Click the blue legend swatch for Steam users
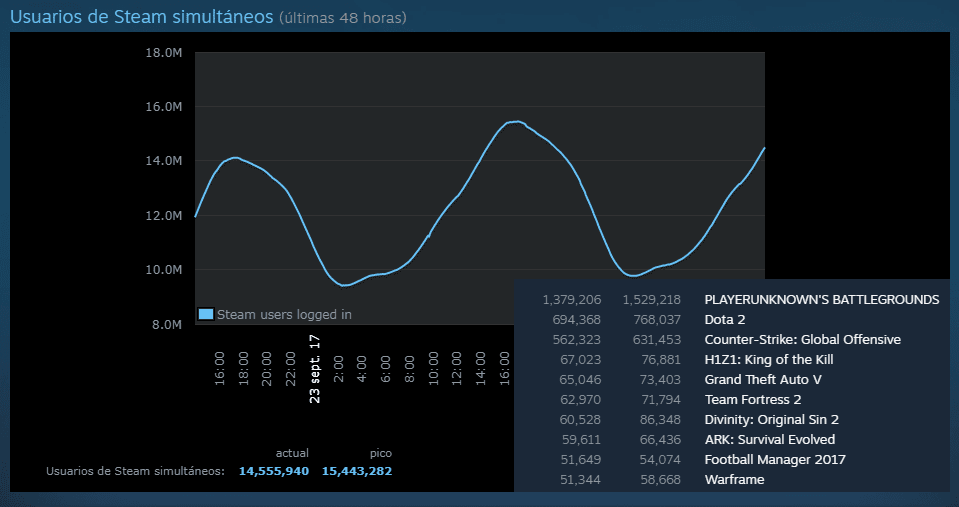The height and width of the screenshot is (507, 959). [206, 314]
